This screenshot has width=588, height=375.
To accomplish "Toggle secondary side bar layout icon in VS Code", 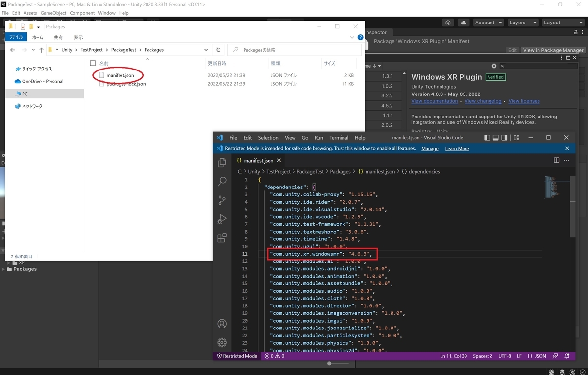I will pyautogui.click(x=504, y=138).
